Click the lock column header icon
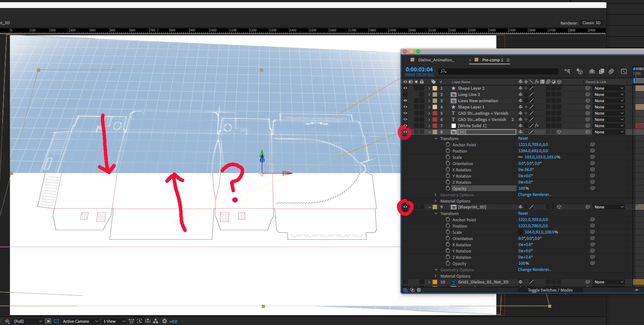This screenshot has width=644, height=325. point(422,82)
